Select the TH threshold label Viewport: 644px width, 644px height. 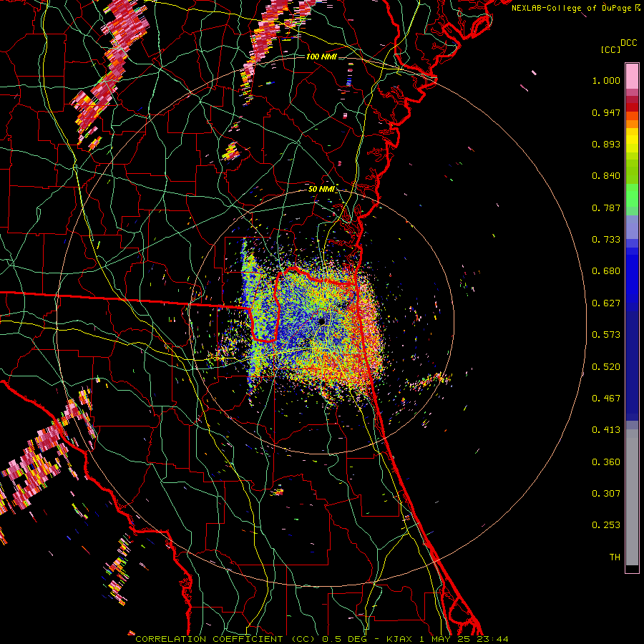615,557
